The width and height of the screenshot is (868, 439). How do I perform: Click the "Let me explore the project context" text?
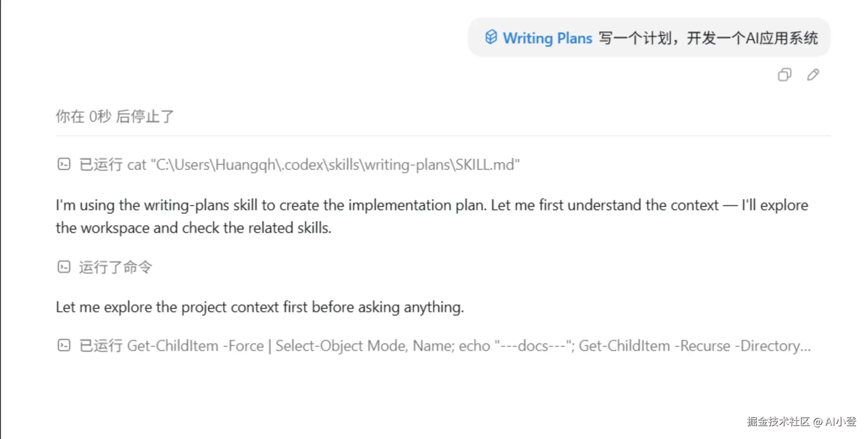pyautogui.click(x=260, y=307)
